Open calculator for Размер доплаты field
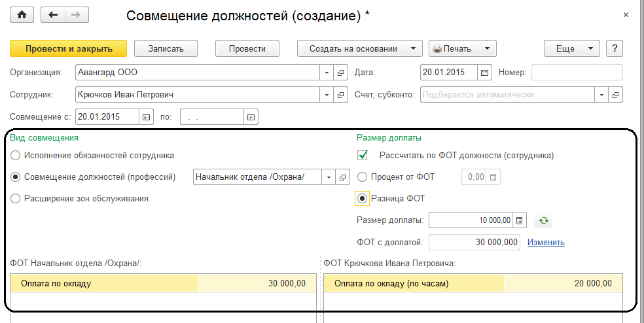 [520, 220]
